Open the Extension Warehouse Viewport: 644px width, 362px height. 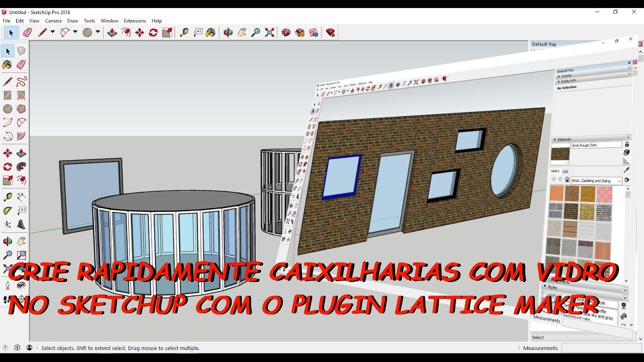click(300, 33)
